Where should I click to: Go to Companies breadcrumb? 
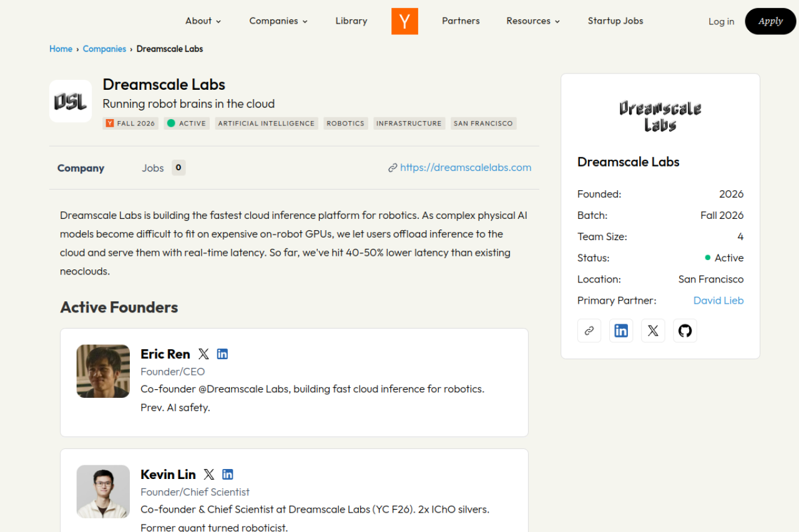click(104, 49)
